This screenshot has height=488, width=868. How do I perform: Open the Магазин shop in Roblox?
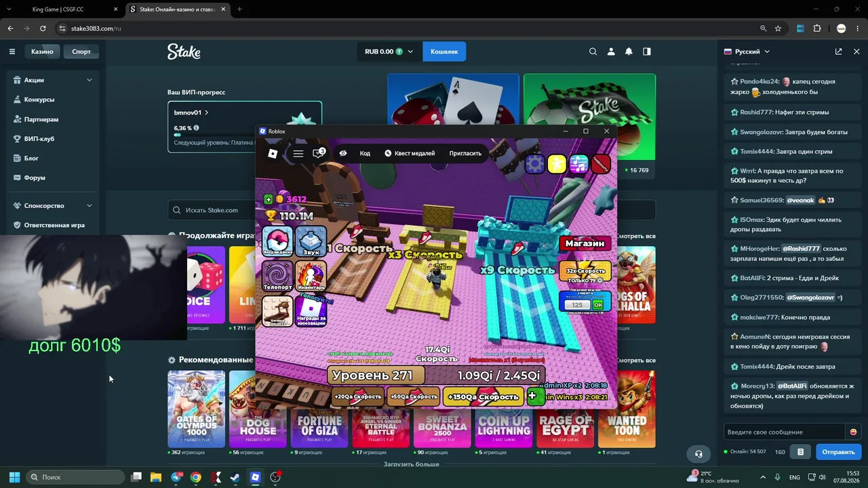click(x=585, y=243)
